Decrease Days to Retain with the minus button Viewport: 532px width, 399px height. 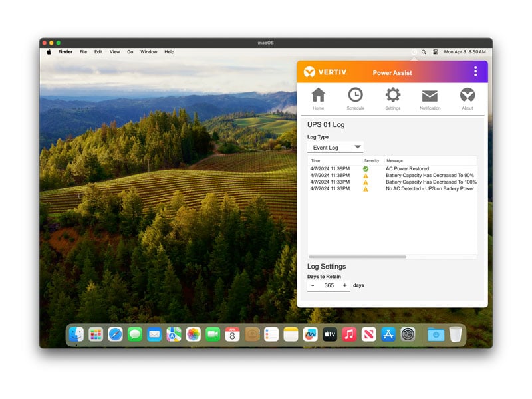[x=313, y=285]
